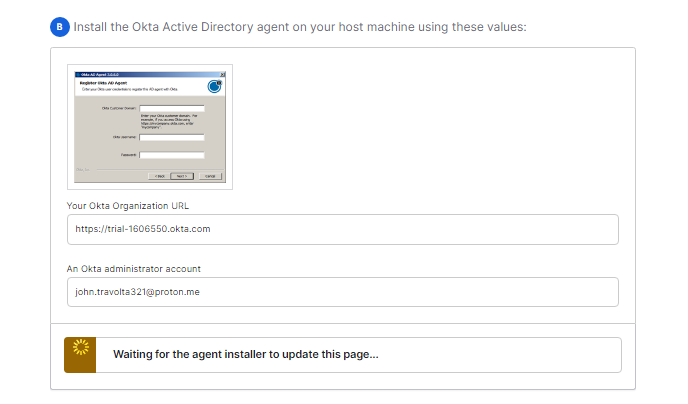Screen dimensions: 688x404
Task: Click Okta username box in installer screenshot
Action: point(172,137)
